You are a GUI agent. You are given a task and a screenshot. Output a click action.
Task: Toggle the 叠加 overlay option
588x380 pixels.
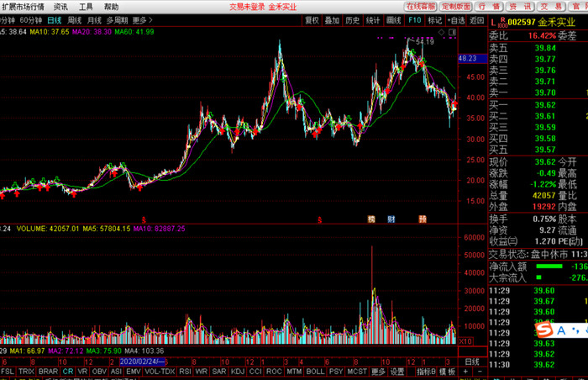click(x=333, y=19)
